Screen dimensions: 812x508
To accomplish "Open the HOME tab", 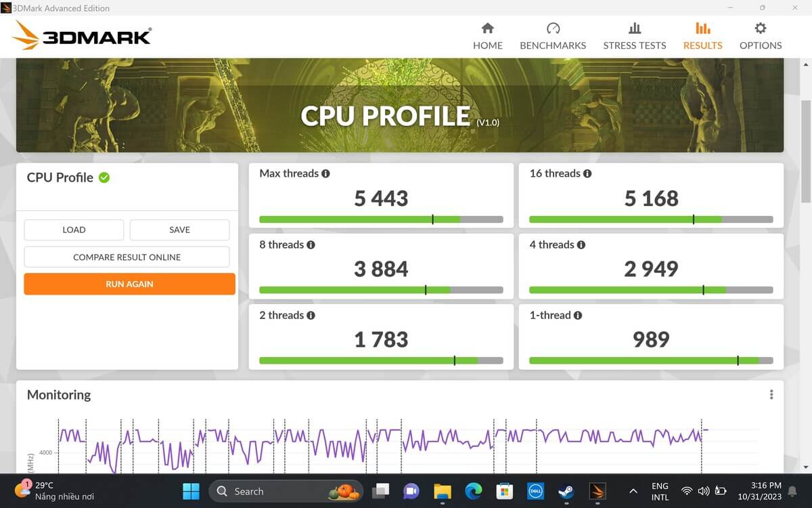I will [487, 37].
